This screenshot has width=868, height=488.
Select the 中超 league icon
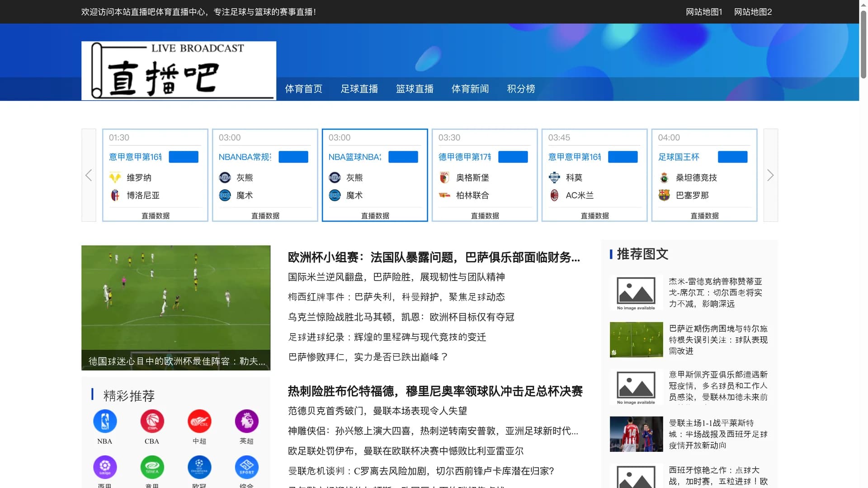199,421
